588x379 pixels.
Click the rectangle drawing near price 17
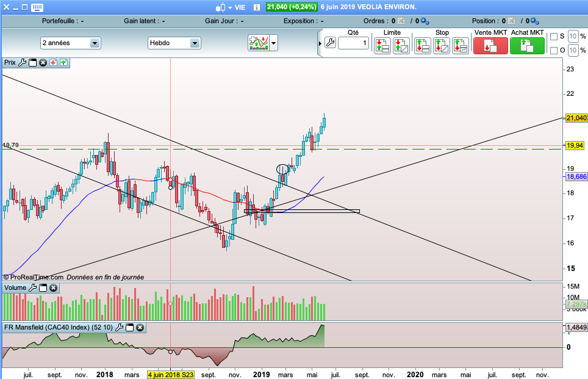pyautogui.click(x=302, y=211)
